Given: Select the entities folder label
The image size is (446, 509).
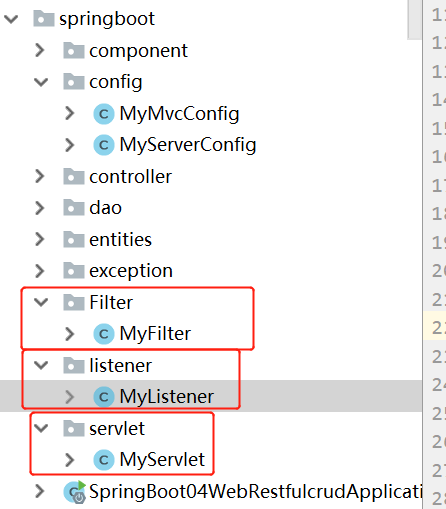Looking at the screenshot, I should point(120,240).
